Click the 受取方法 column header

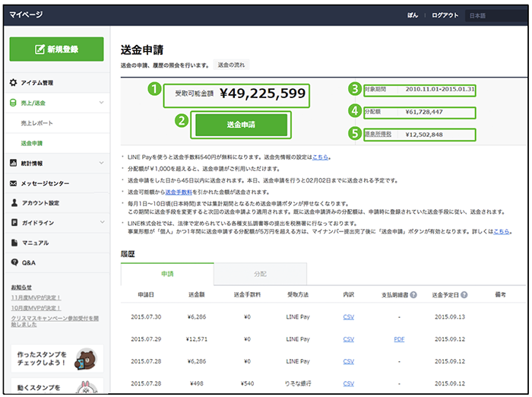pyautogui.click(x=298, y=295)
